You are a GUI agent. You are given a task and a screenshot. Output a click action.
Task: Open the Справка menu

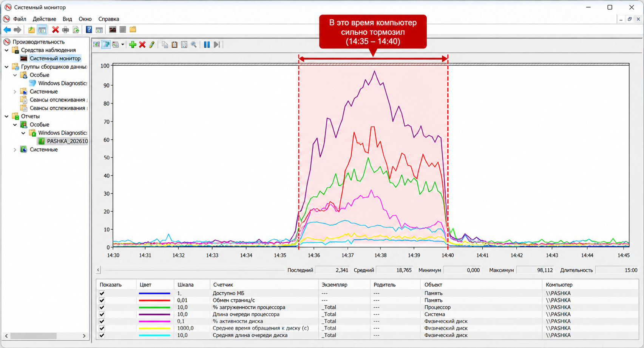[x=109, y=19]
